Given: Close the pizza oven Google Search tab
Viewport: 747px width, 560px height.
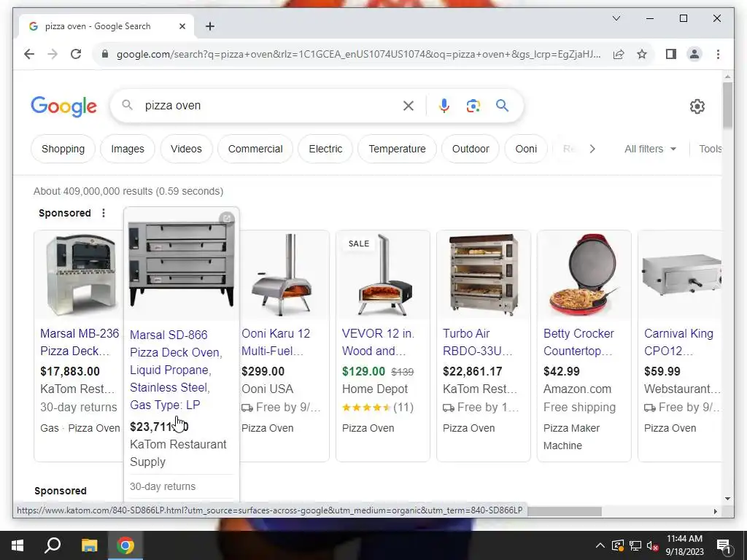Looking at the screenshot, I should point(182,27).
